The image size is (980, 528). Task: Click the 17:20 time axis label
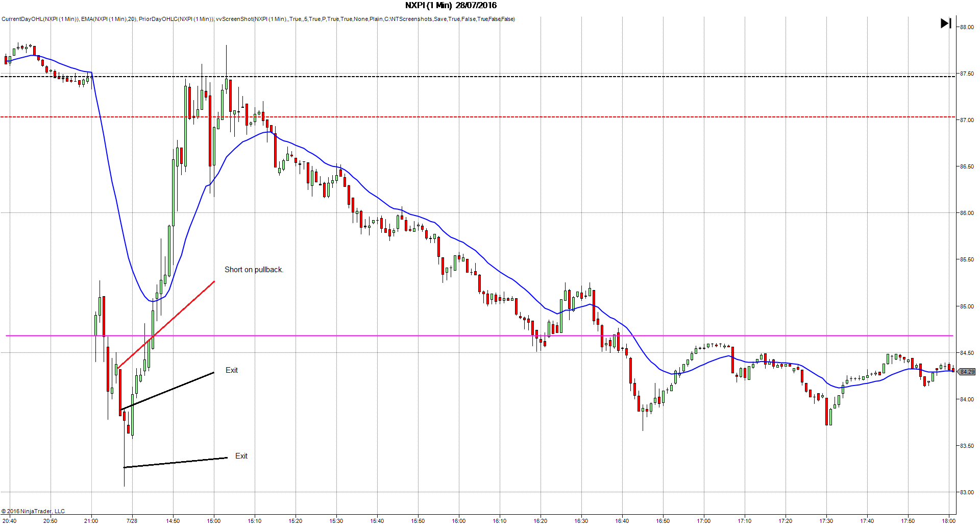point(785,521)
